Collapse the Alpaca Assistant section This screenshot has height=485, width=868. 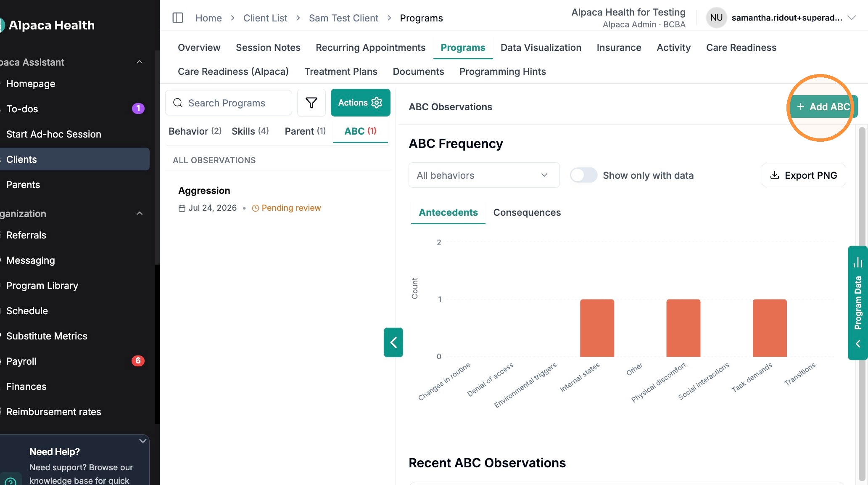pyautogui.click(x=140, y=62)
